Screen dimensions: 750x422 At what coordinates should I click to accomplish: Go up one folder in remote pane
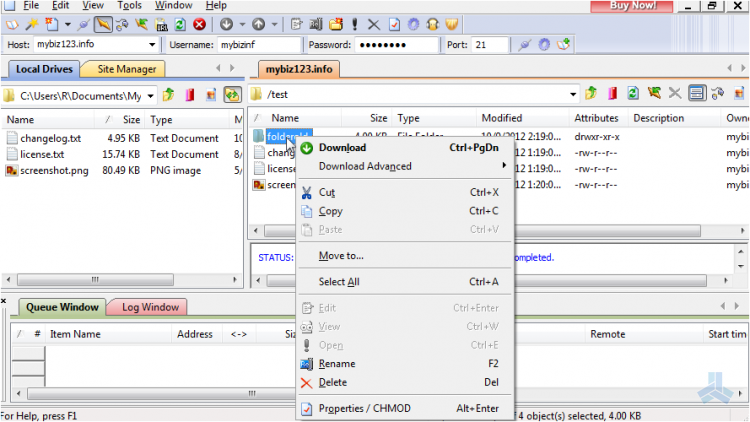(x=590, y=94)
